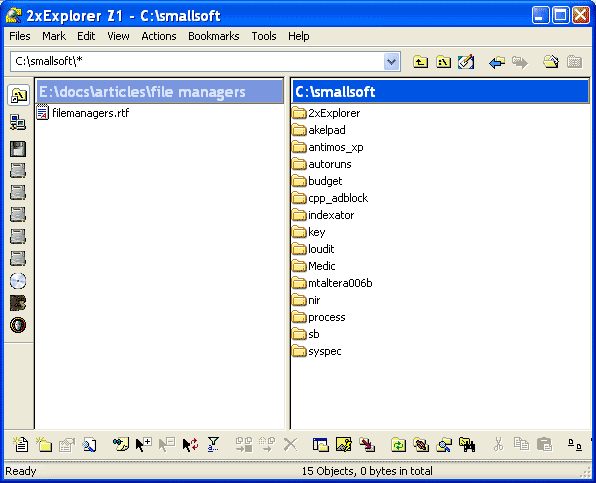Select the mtaltera006b folder
The image size is (596, 483).
[332, 283]
